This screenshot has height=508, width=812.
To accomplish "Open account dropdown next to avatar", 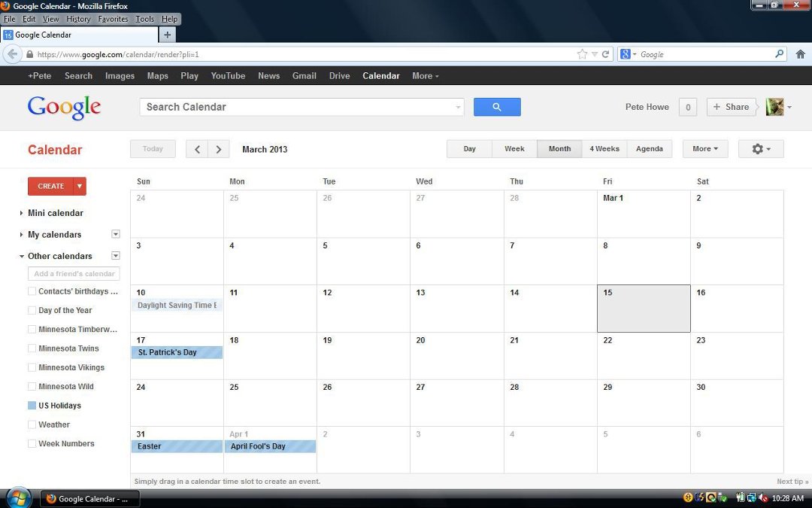I will coord(789,108).
